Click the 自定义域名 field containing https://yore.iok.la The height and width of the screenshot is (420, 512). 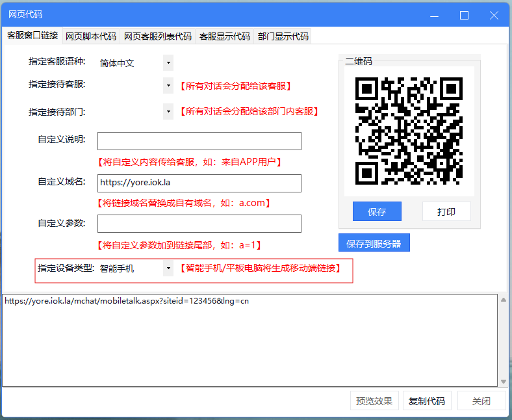(199, 183)
